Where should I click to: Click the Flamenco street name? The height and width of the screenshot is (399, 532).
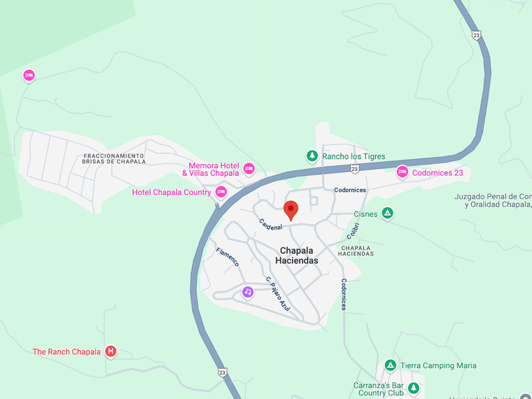pyautogui.click(x=227, y=257)
